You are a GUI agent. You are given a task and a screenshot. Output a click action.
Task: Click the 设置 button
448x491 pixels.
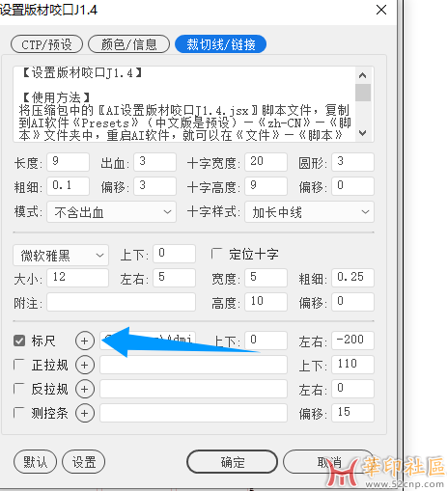tap(84, 462)
